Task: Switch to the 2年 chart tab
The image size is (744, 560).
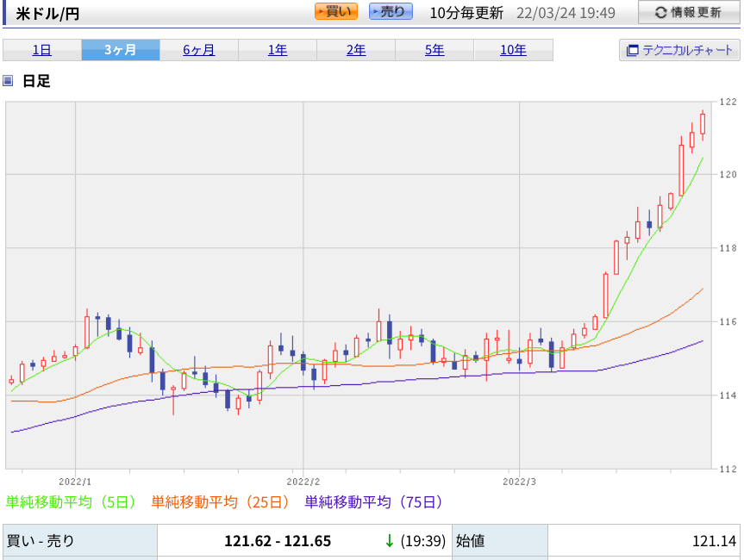Action: pyautogui.click(x=356, y=50)
